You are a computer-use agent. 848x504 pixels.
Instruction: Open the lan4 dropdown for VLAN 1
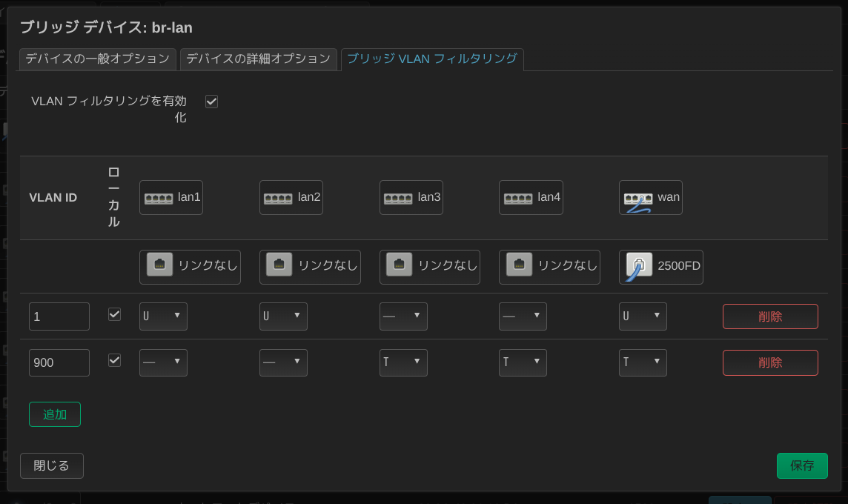pos(523,316)
